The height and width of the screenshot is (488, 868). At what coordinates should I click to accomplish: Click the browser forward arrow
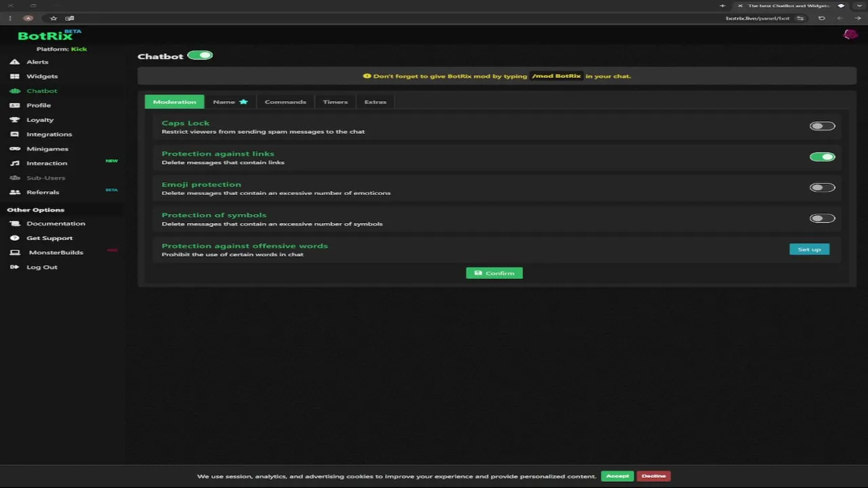point(858,18)
